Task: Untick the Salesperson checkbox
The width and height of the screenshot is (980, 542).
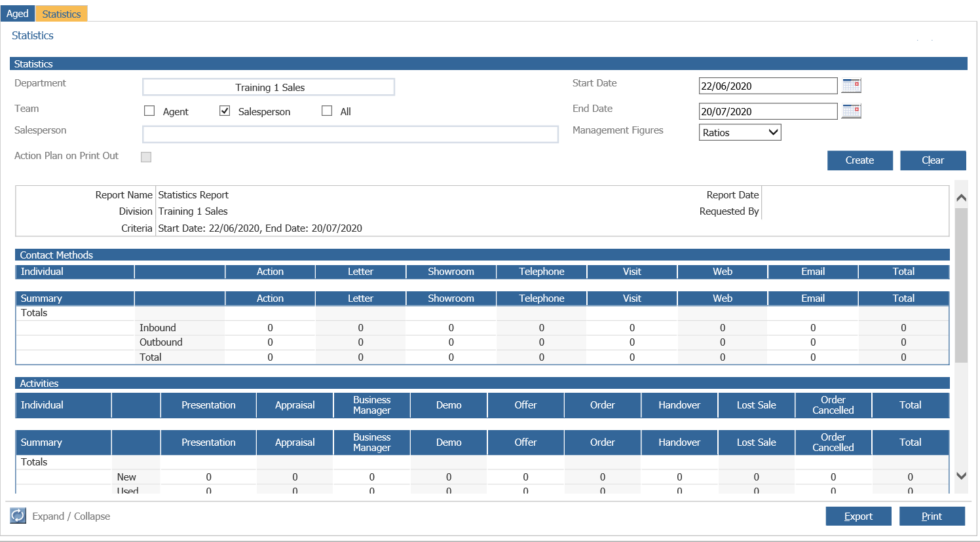Action: 225,111
